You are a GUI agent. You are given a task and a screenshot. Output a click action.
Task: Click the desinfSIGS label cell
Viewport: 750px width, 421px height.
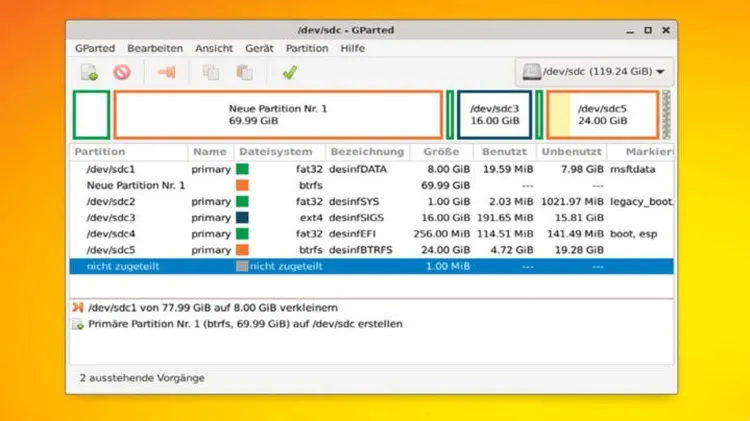356,218
